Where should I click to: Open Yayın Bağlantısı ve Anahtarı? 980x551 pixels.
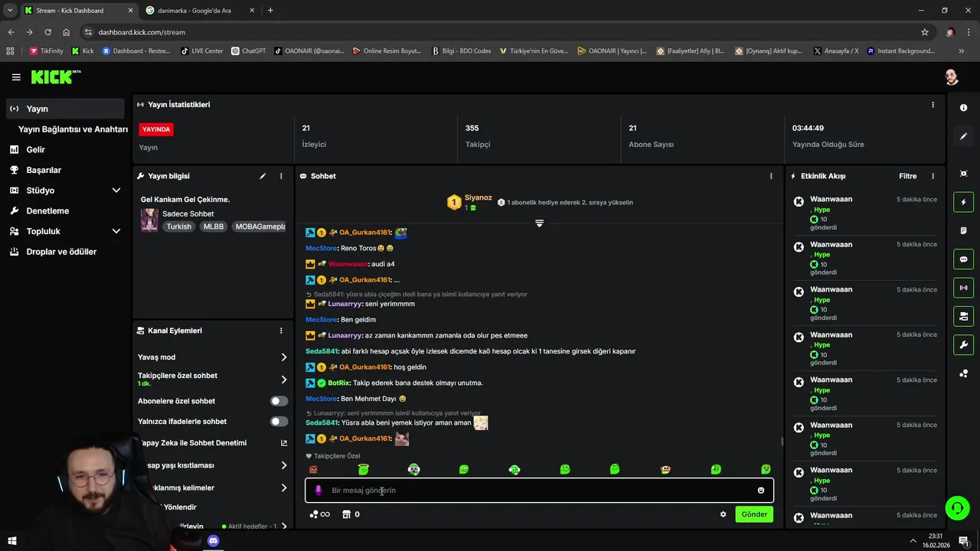point(73,129)
